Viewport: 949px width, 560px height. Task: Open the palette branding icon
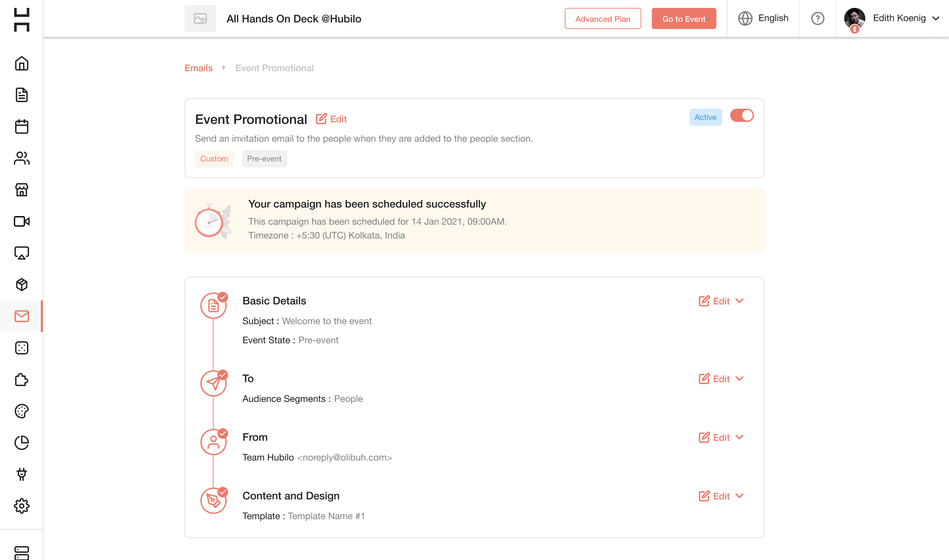21,411
